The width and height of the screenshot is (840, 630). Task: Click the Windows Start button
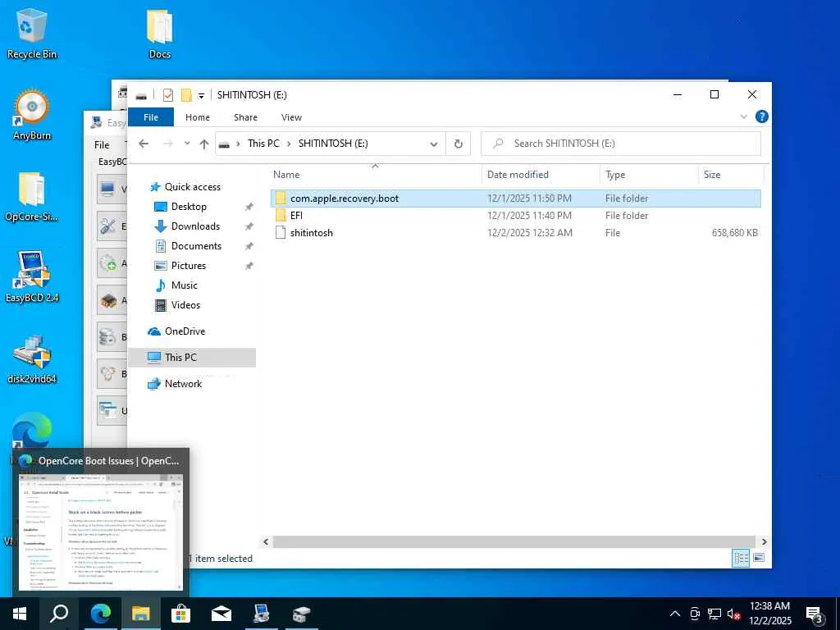pos(20,614)
